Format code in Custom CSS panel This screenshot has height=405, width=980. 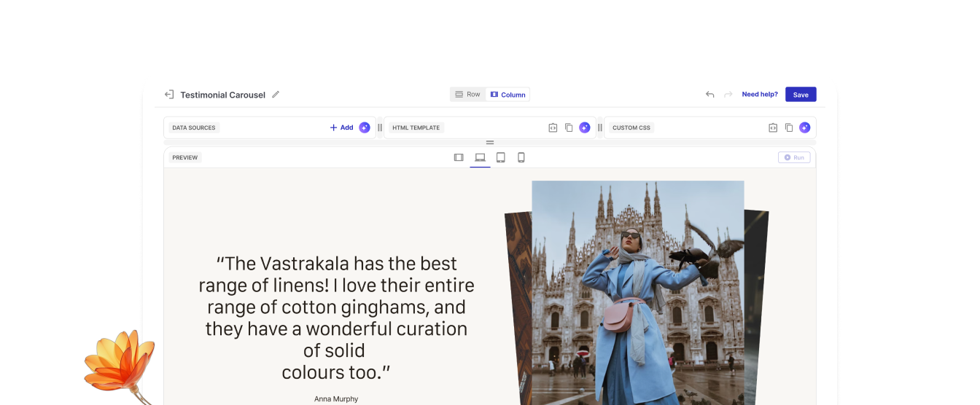tap(773, 127)
